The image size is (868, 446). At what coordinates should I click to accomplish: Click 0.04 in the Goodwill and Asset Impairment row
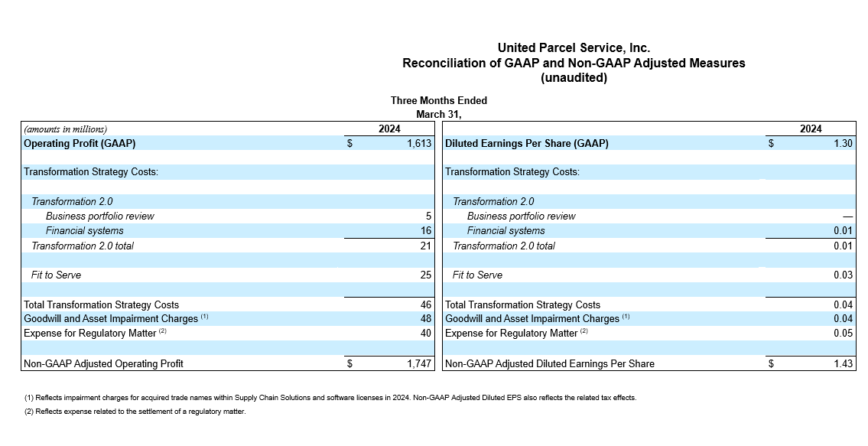point(843,318)
